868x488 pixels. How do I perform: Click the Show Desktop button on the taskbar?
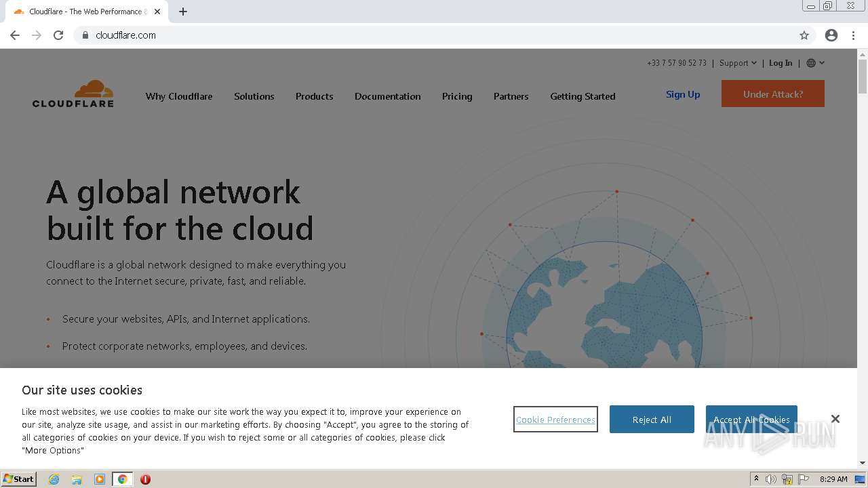(861, 479)
